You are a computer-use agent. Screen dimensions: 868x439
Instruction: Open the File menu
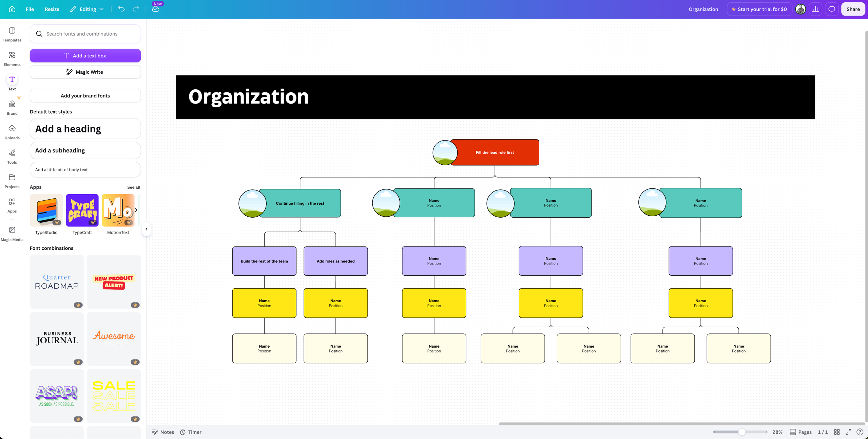[x=30, y=9]
